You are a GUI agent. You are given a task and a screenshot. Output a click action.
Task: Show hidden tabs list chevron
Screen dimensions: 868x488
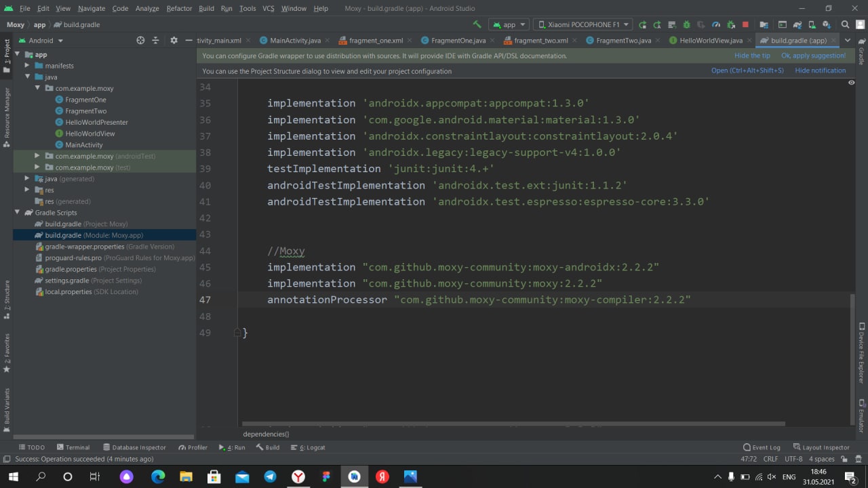point(847,41)
